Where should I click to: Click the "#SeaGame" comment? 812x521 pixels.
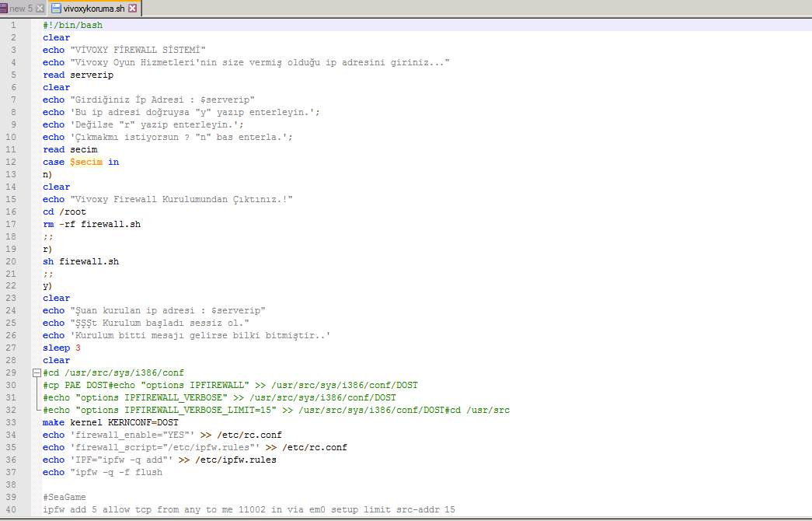64,498
